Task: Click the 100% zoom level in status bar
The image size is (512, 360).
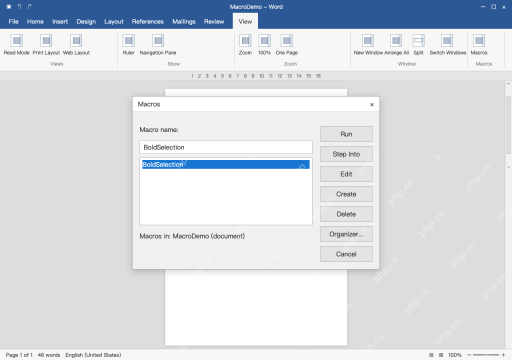Action: click(x=455, y=355)
